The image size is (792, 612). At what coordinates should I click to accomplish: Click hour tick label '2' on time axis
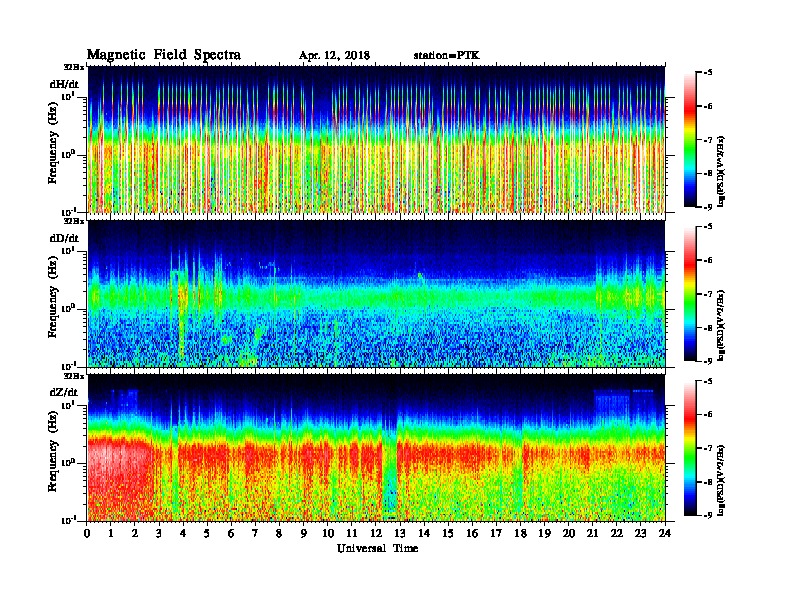135,533
